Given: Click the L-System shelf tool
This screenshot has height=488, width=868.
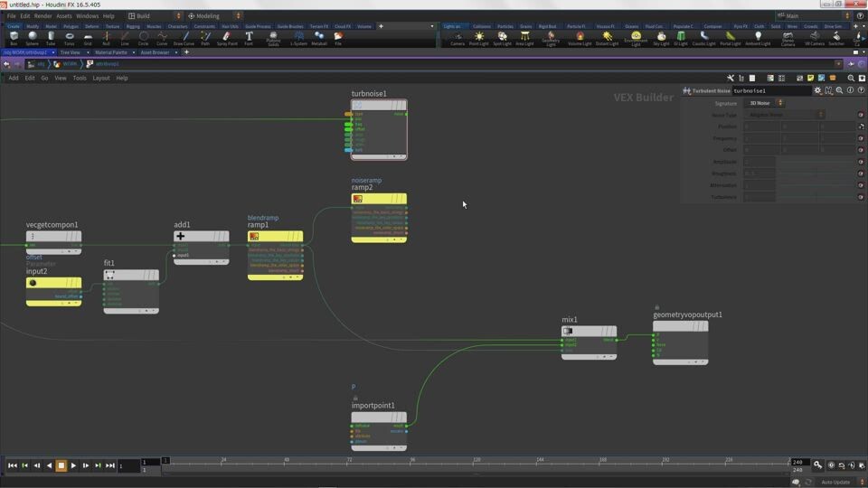Looking at the screenshot, I should click(298, 38).
